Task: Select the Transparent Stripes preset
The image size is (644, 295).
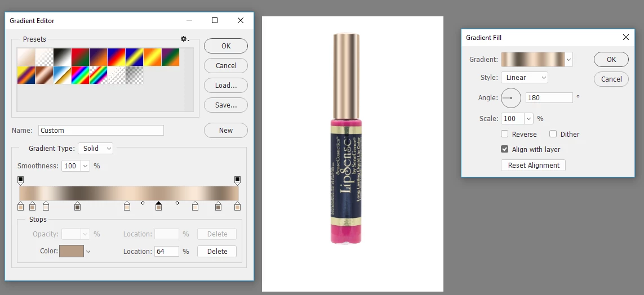Action: coord(116,75)
